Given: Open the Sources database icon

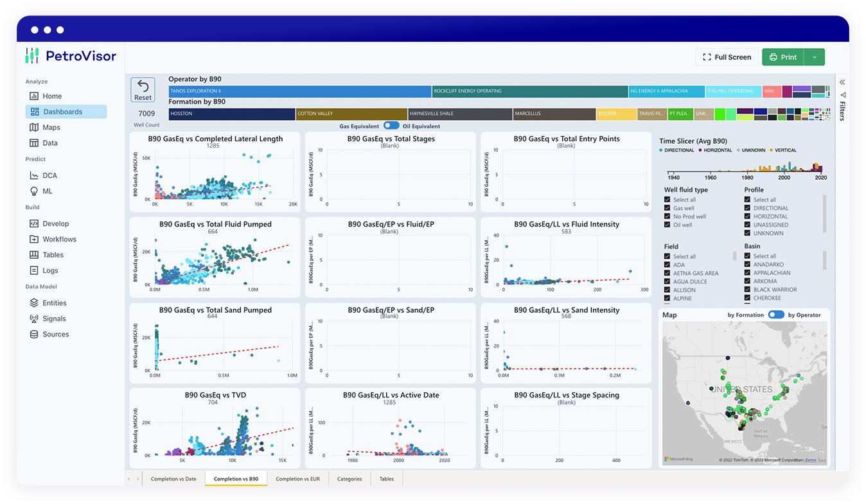Looking at the screenshot, I should [x=34, y=335].
